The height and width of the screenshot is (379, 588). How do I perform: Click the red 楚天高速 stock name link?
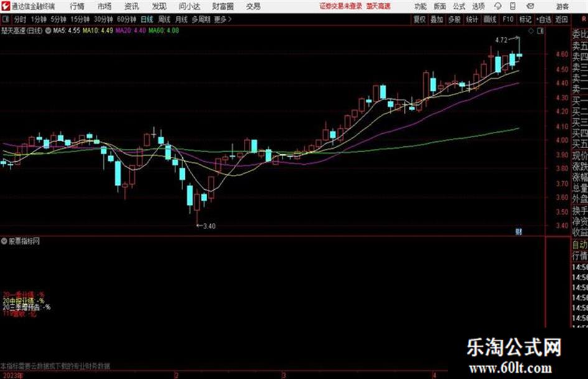378,6
